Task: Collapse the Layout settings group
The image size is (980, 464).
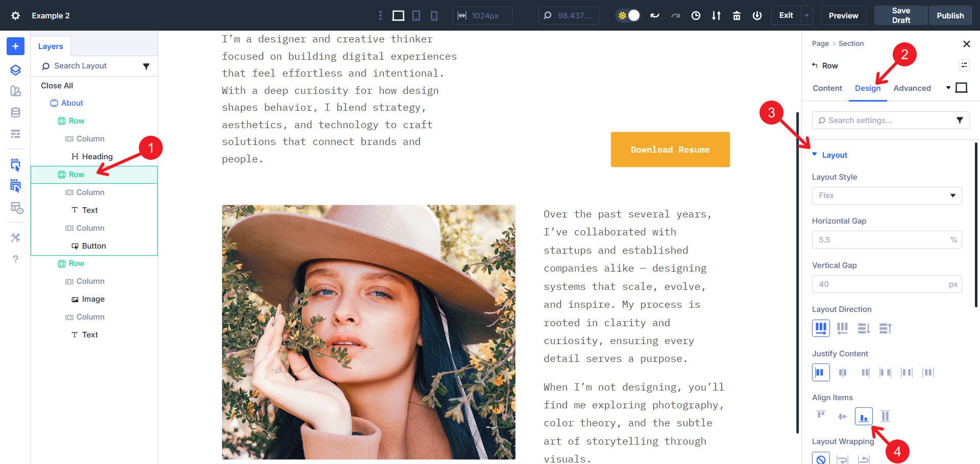Action: (x=815, y=155)
